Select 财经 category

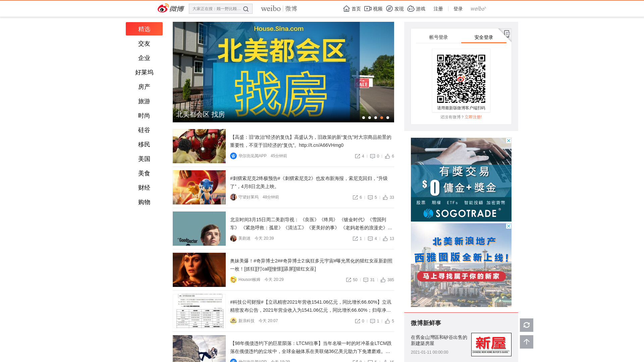point(144,188)
